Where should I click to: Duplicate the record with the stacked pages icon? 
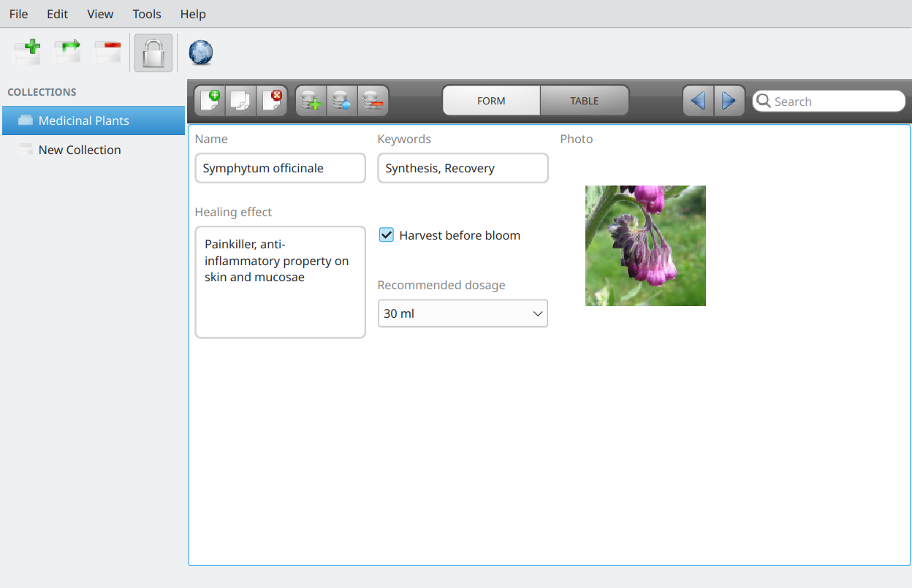(241, 101)
